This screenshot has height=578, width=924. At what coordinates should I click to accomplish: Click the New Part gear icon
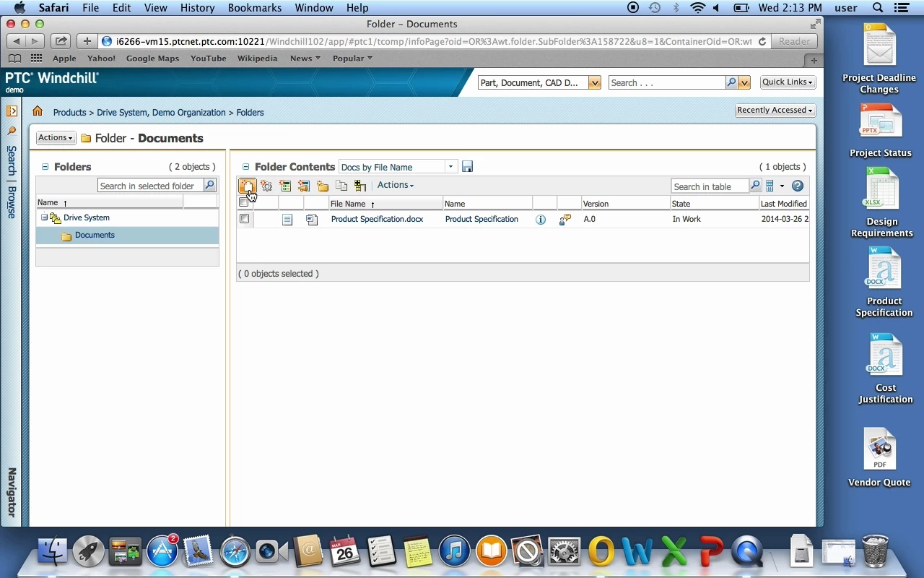(x=266, y=186)
